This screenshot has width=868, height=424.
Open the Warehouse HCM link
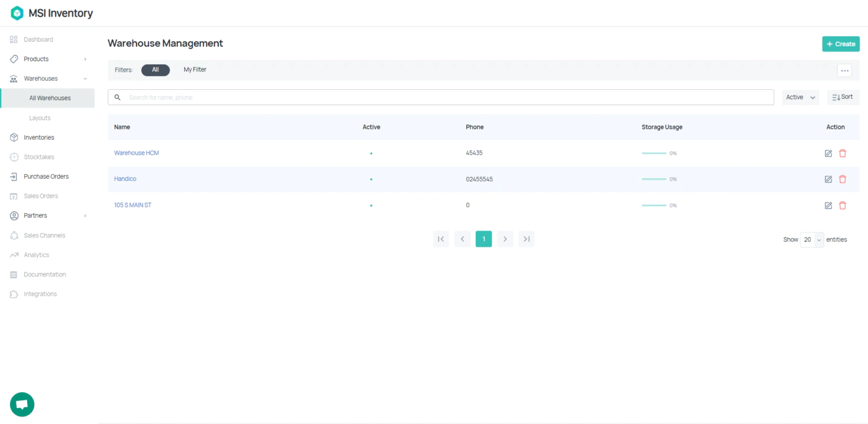pyautogui.click(x=137, y=153)
